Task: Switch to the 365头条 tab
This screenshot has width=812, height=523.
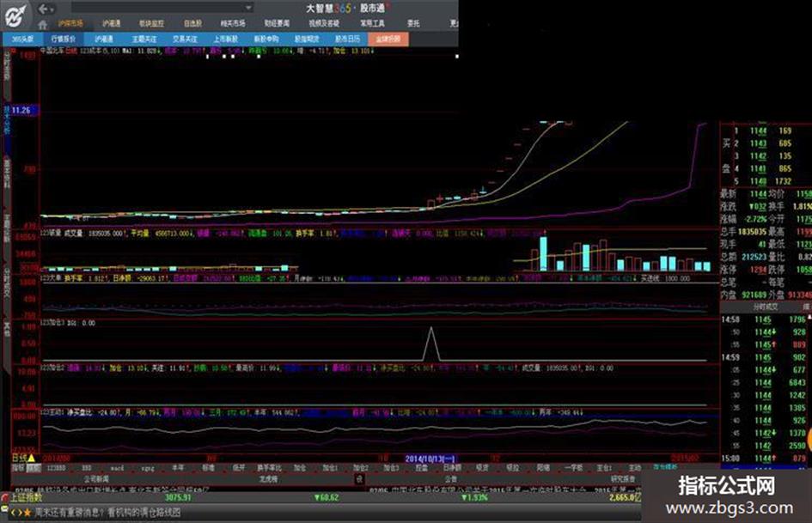Action: pyautogui.click(x=23, y=39)
